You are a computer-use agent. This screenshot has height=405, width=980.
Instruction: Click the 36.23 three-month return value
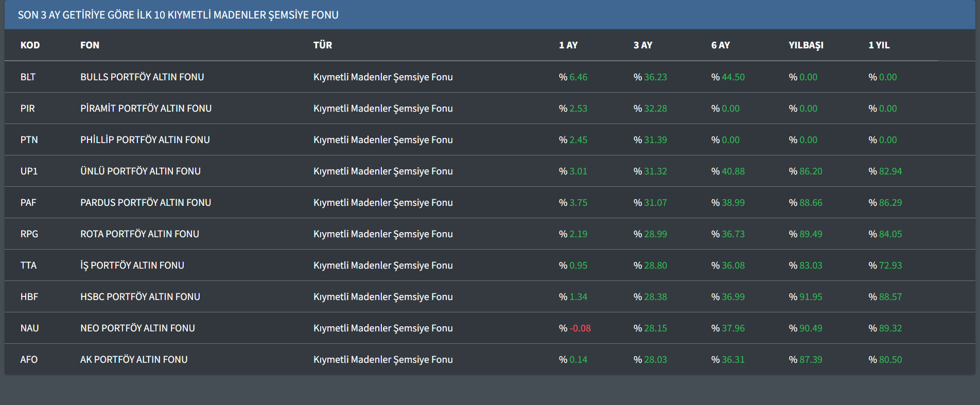click(655, 77)
